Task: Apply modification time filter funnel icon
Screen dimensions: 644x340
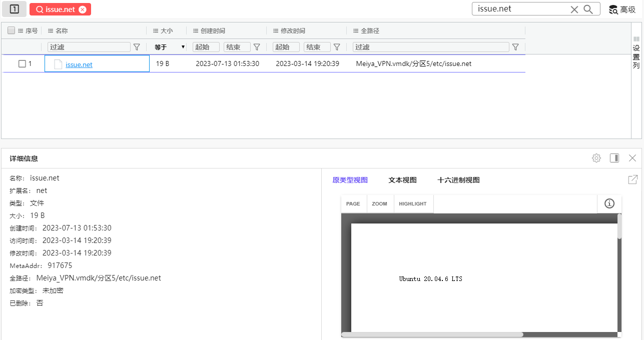Action: tap(337, 47)
